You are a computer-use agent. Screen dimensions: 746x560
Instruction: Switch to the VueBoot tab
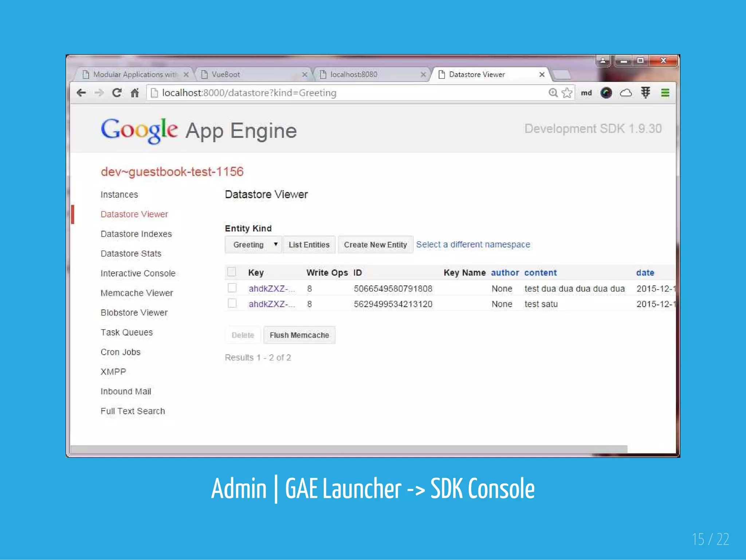coord(254,74)
